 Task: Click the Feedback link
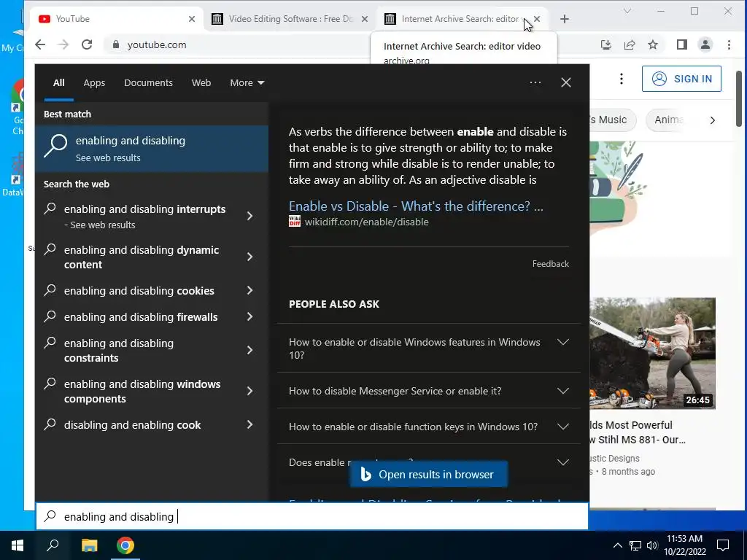click(x=550, y=264)
